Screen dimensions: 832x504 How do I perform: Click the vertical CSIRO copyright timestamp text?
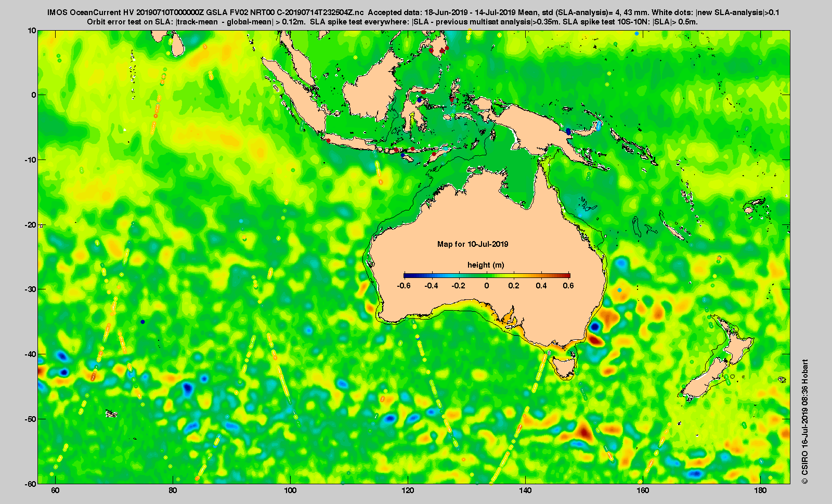tap(805, 421)
